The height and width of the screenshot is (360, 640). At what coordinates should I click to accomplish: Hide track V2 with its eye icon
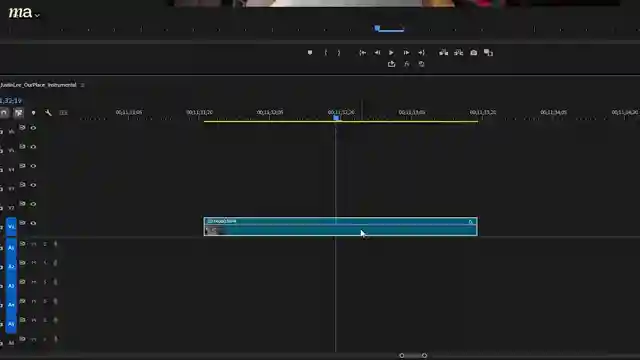coord(33,204)
